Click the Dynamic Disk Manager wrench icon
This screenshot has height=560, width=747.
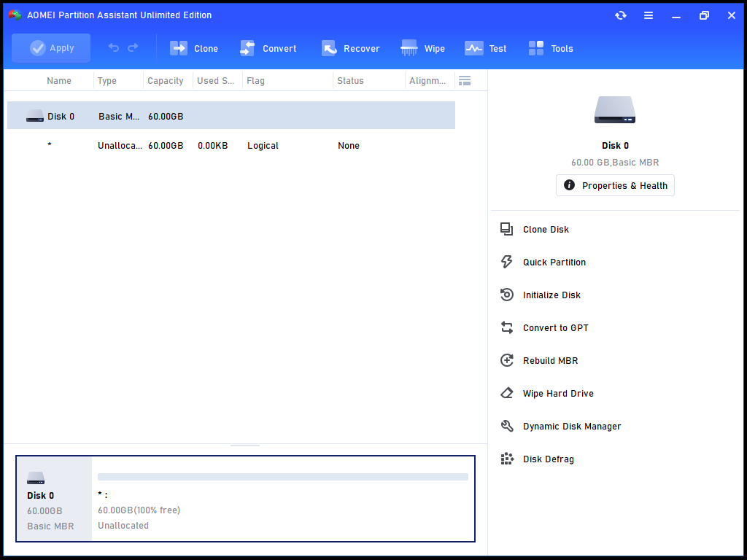506,426
